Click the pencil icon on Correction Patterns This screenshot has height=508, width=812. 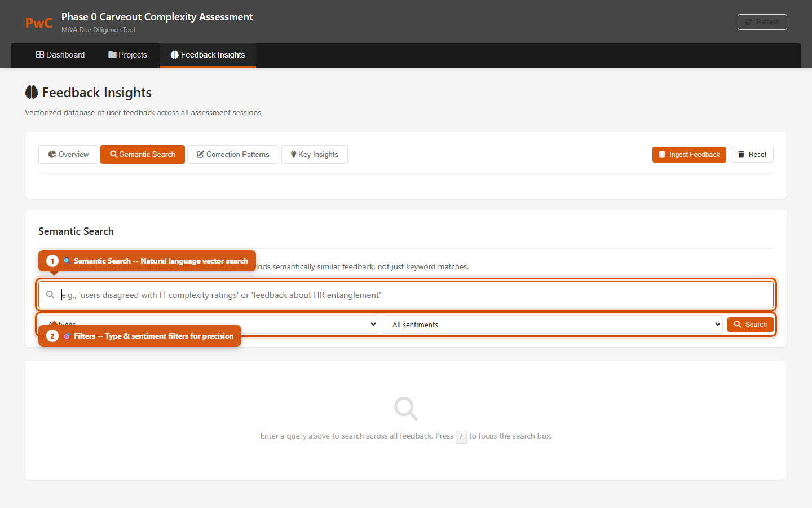tap(199, 154)
